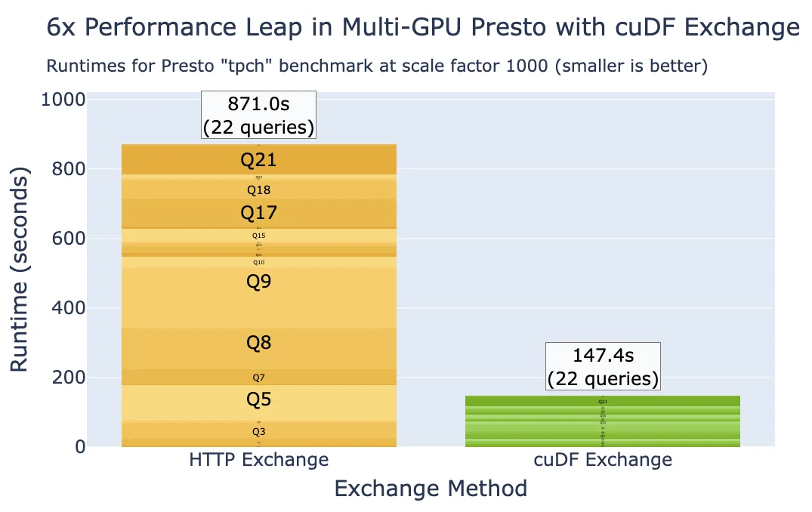Click the 147.4s total annotation box
Image resolution: width=812 pixels, height=512 pixels.
(603, 366)
